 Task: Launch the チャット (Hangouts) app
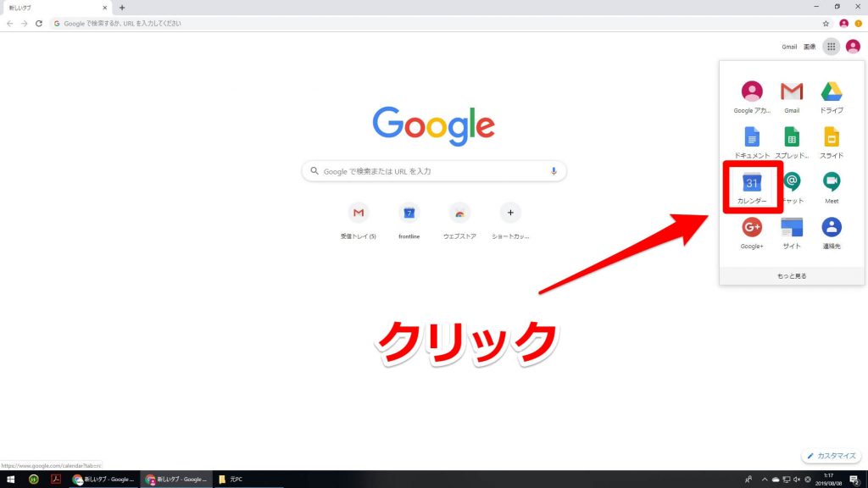pyautogui.click(x=792, y=187)
